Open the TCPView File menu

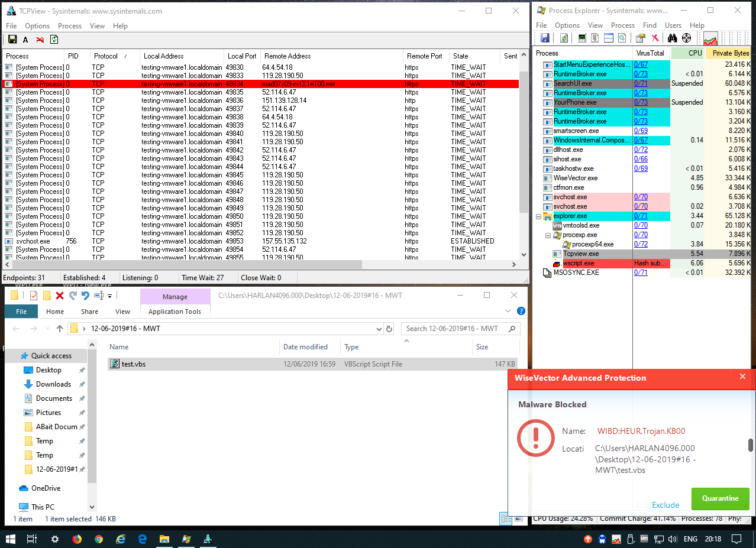coord(11,26)
